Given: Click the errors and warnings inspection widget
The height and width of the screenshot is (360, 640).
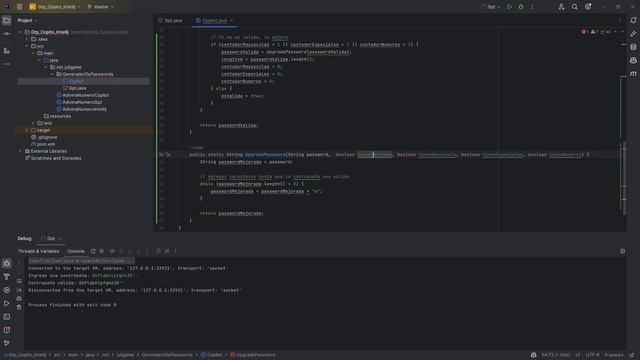Looking at the screenshot, I should tap(596, 31).
